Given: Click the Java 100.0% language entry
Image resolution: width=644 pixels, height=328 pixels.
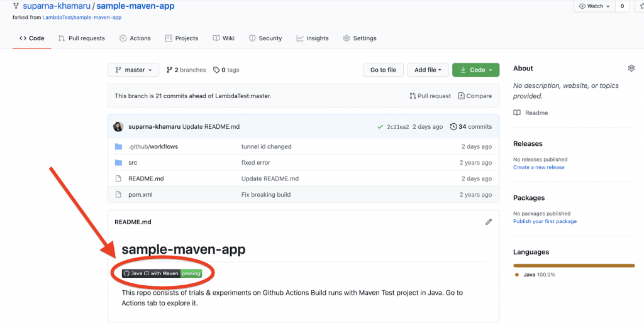Looking at the screenshot, I should [x=535, y=275].
